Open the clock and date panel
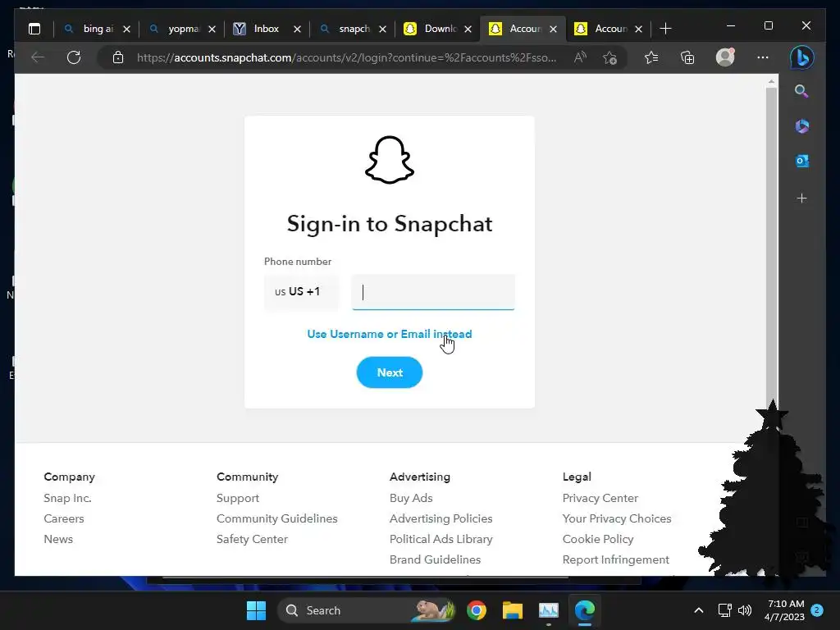This screenshot has height=630, width=840. pos(784,610)
